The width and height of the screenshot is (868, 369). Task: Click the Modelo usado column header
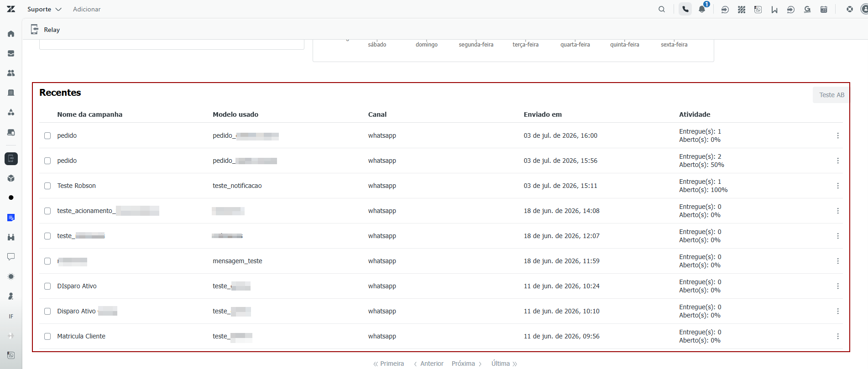(235, 114)
